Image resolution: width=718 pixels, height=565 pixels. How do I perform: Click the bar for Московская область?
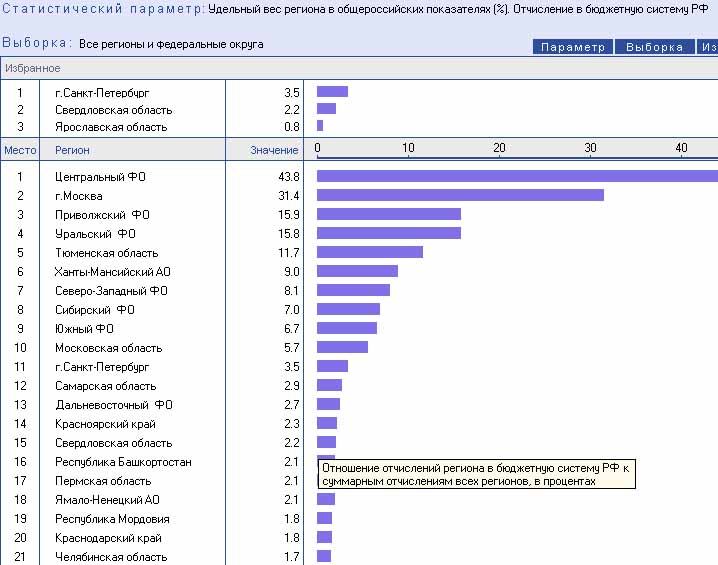[343, 347]
